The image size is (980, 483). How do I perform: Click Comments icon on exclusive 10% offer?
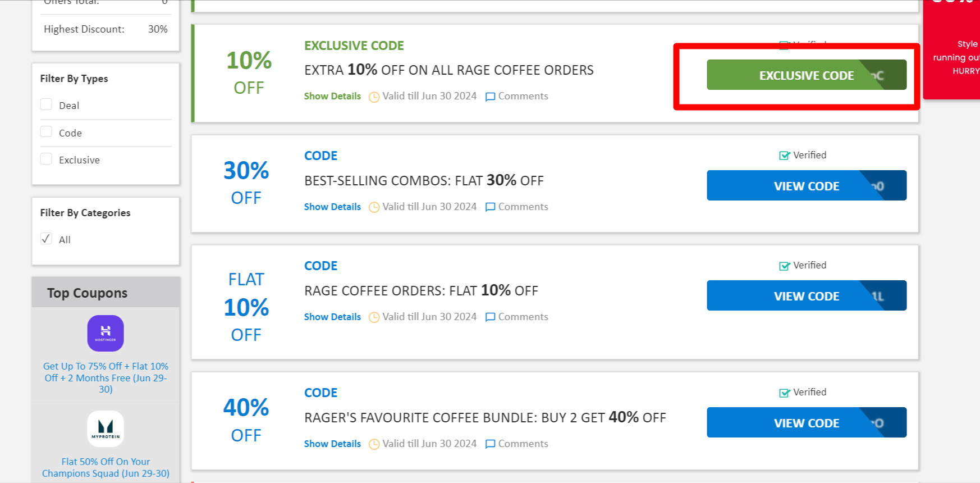(x=490, y=97)
